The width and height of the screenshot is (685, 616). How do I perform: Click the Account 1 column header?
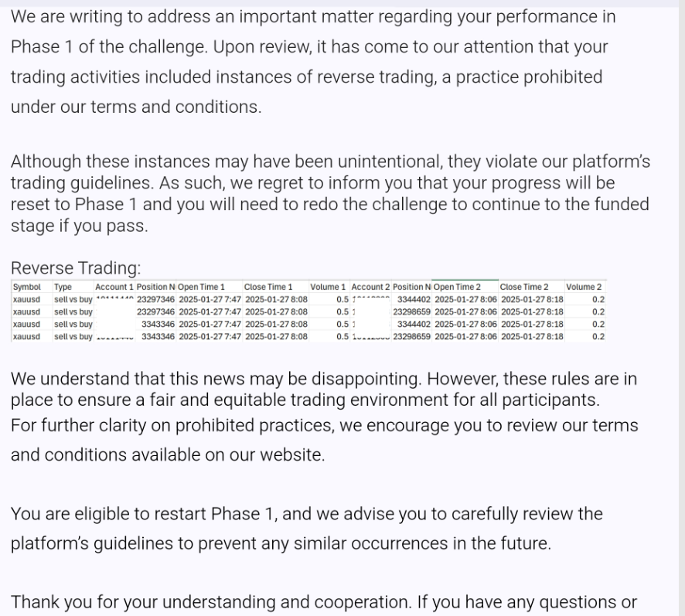pyautogui.click(x=114, y=287)
